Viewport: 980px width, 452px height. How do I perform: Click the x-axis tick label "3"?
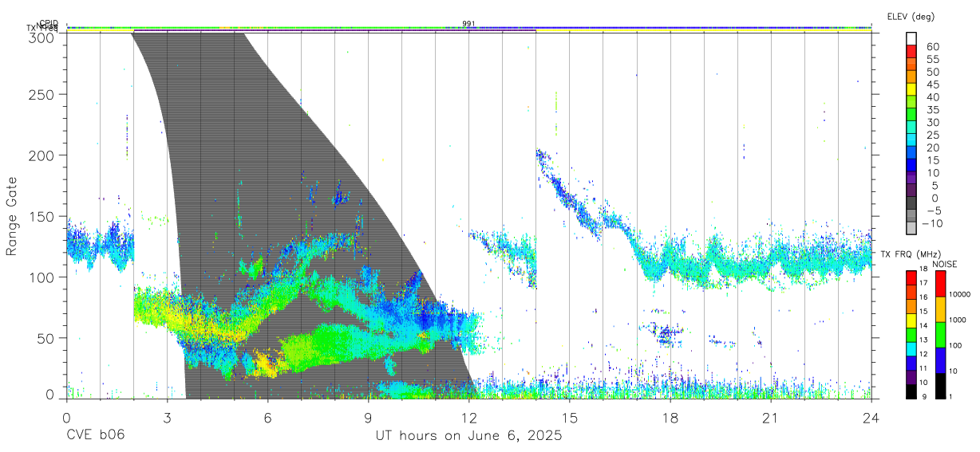point(167,418)
